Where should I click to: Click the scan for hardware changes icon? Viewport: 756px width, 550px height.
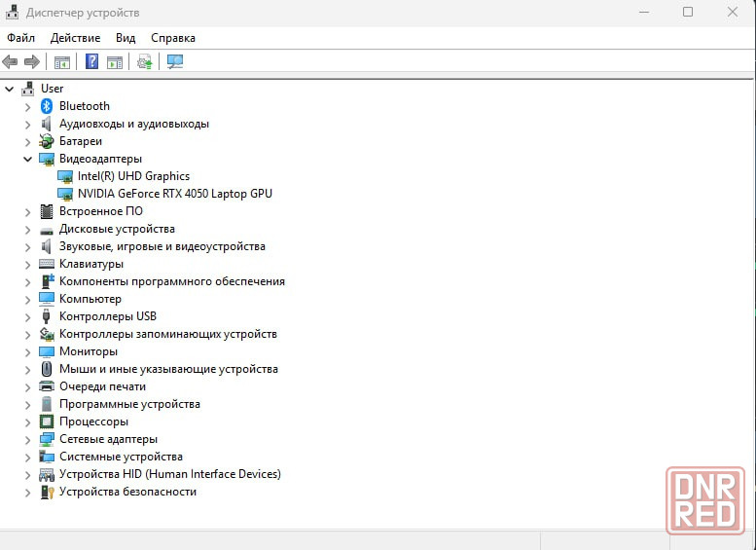[175, 62]
